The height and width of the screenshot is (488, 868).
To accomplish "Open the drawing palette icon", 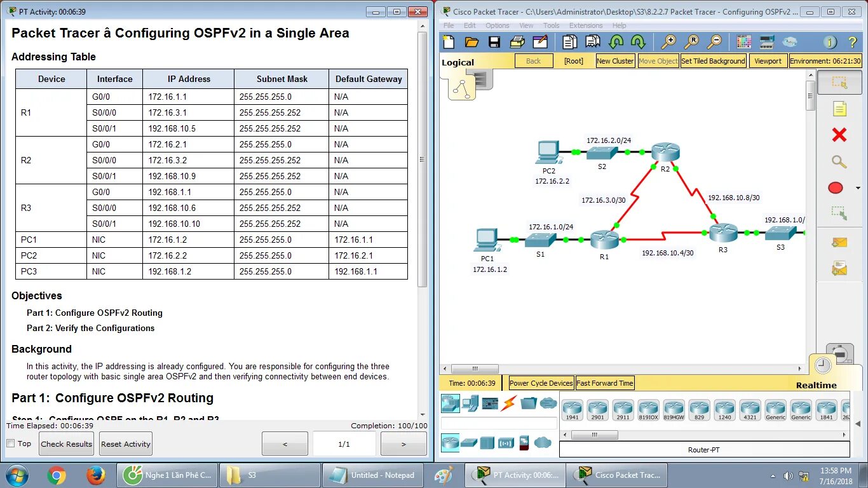I will click(743, 42).
